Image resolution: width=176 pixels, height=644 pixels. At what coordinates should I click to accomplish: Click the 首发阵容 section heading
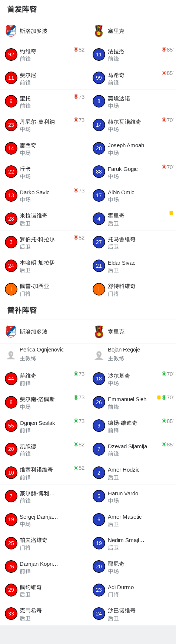(x=22, y=9)
